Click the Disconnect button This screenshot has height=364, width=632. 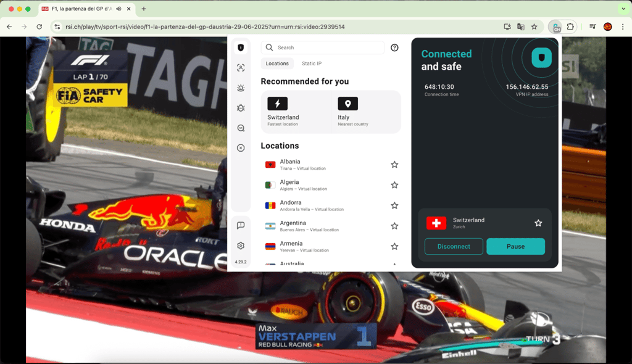[454, 246]
